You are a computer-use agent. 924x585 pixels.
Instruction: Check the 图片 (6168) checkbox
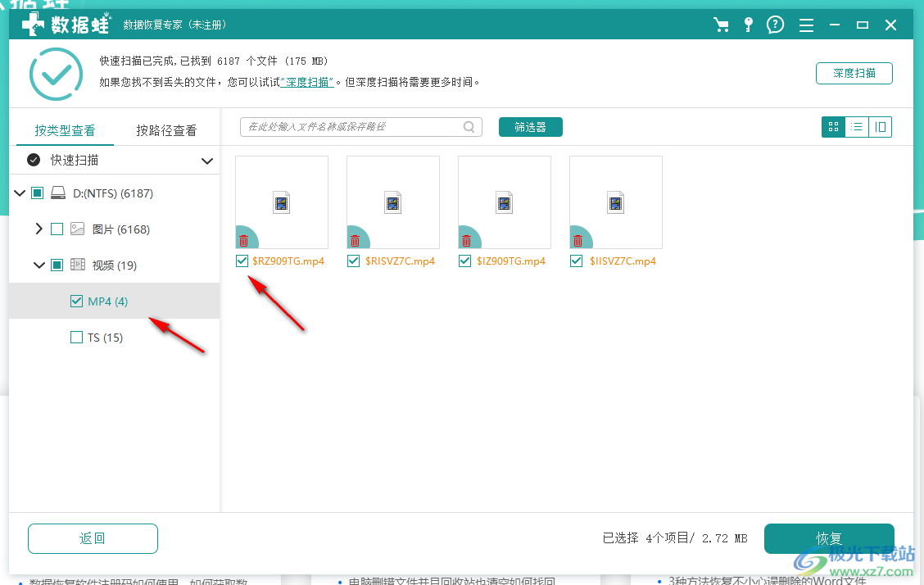coord(57,229)
